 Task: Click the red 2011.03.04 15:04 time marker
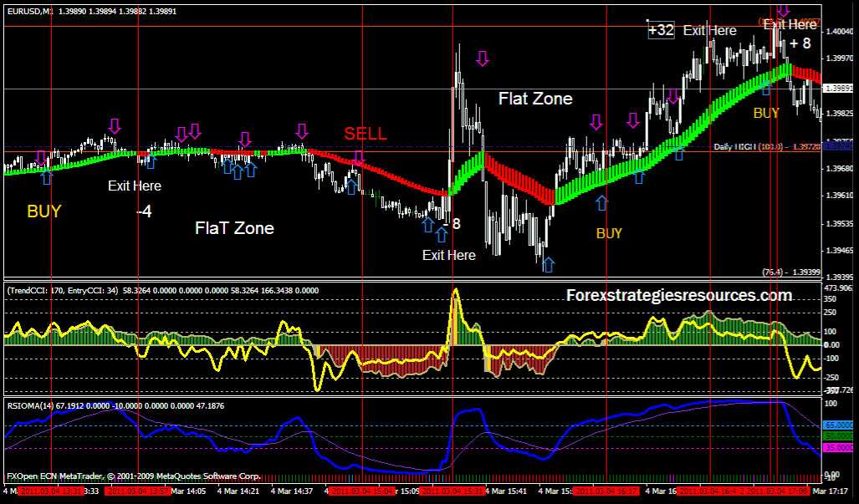pyautogui.click(x=361, y=491)
